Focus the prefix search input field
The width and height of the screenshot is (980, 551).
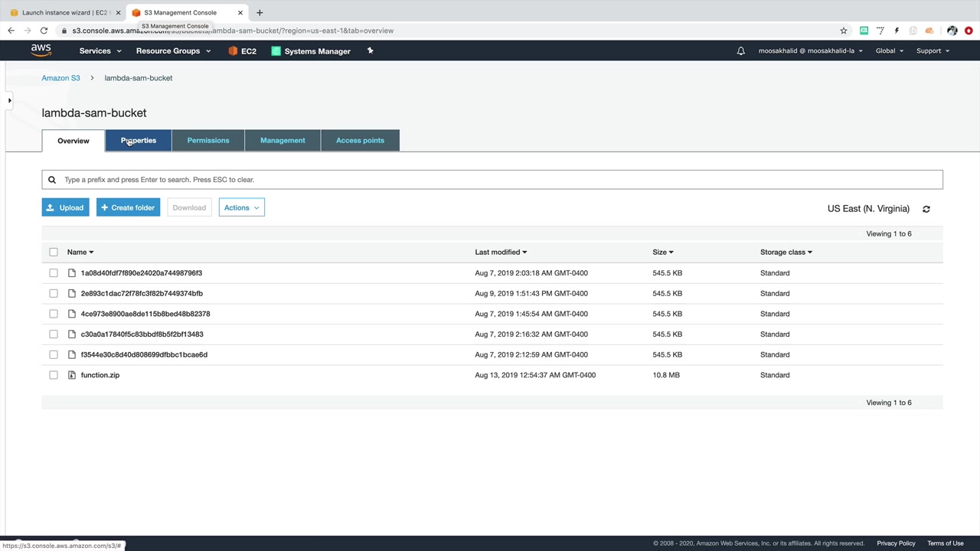point(492,180)
